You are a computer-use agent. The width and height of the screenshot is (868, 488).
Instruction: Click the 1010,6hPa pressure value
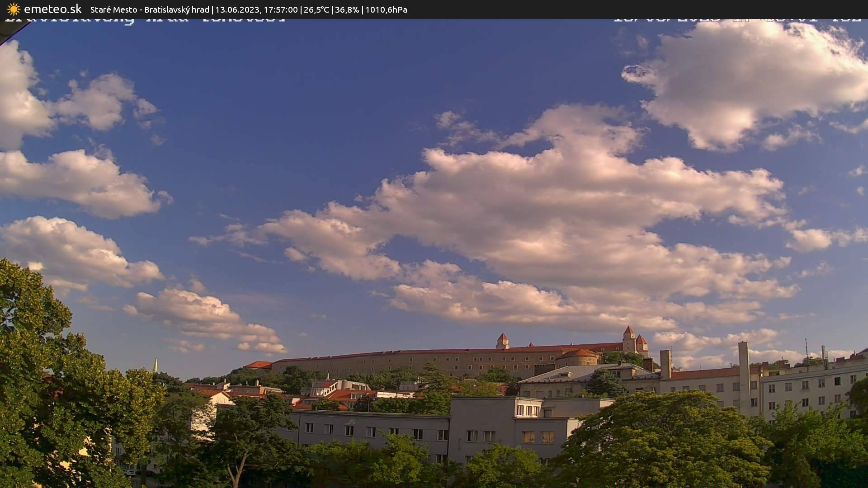point(386,9)
